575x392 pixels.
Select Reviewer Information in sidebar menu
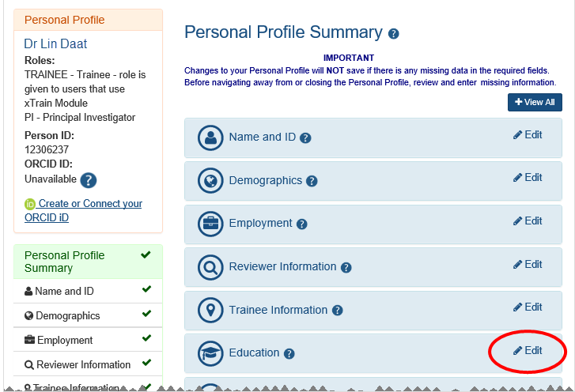88,364
